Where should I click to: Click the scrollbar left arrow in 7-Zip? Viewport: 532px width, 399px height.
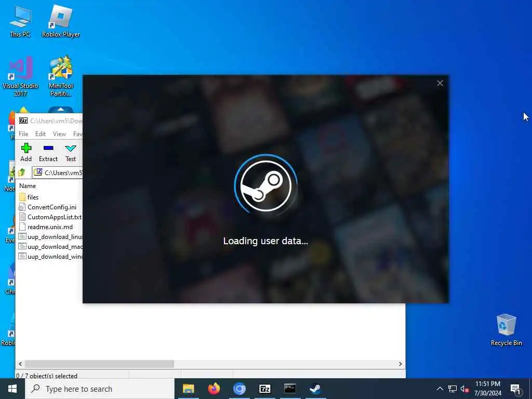[20, 364]
